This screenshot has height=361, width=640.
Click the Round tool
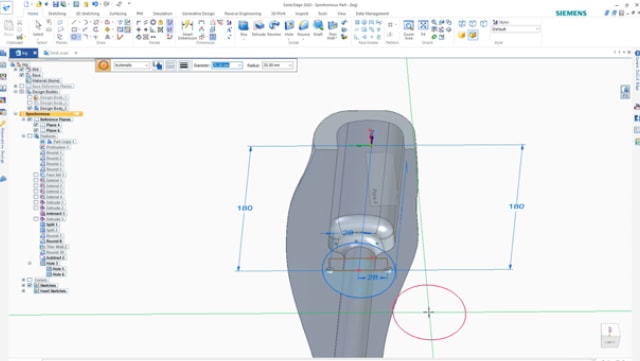[x=304, y=29]
